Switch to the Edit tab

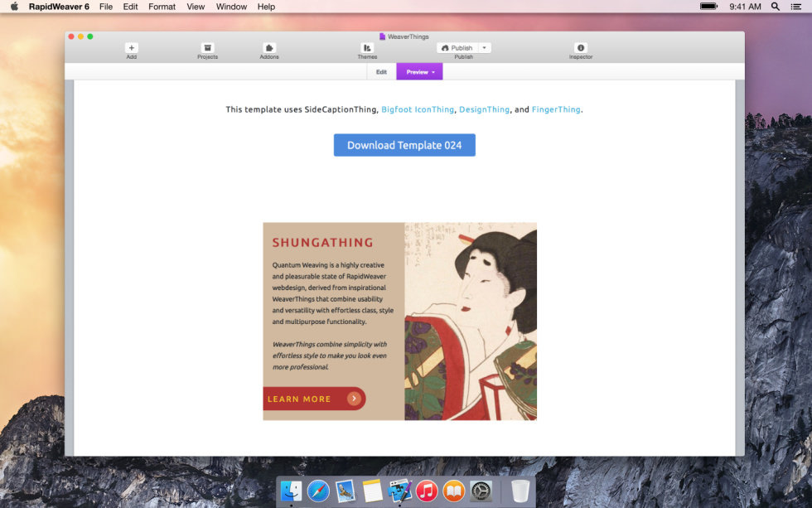click(381, 72)
